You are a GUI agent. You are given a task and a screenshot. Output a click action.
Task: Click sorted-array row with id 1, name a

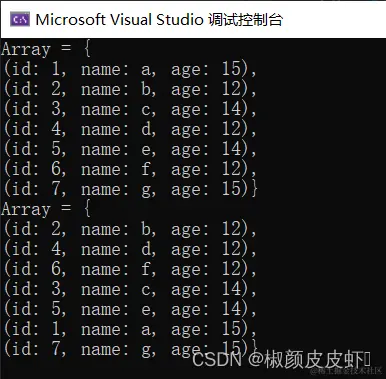tap(130, 329)
